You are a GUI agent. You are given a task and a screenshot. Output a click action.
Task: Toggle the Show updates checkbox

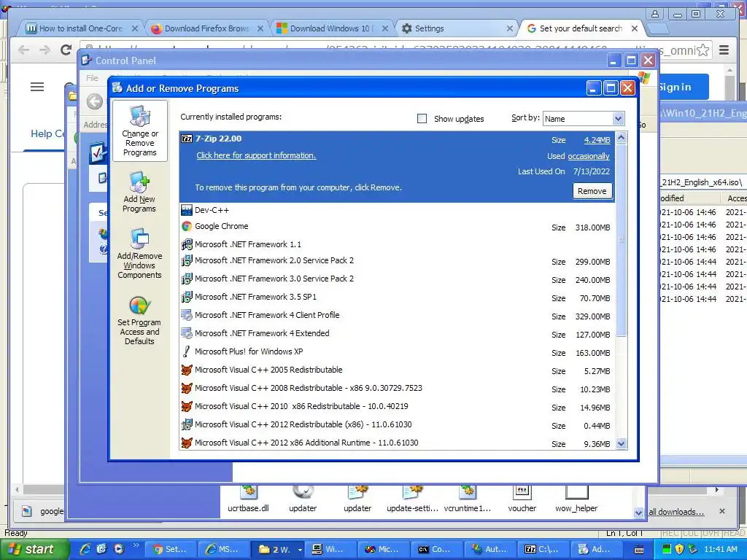(x=422, y=118)
